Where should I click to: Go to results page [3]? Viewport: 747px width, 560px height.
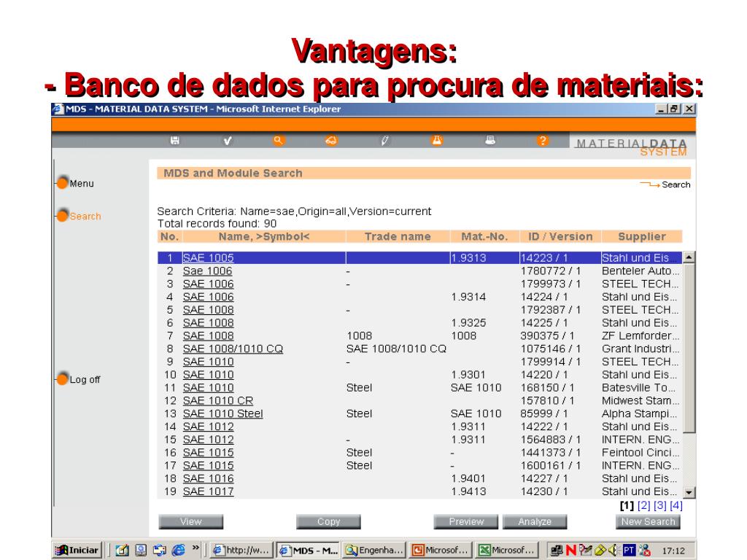(x=659, y=505)
